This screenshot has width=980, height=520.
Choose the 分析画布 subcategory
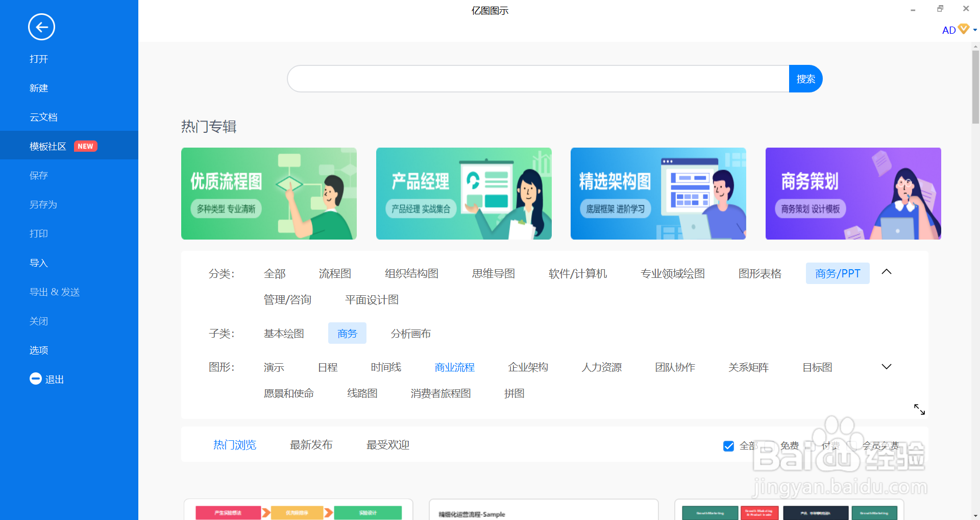click(x=411, y=334)
